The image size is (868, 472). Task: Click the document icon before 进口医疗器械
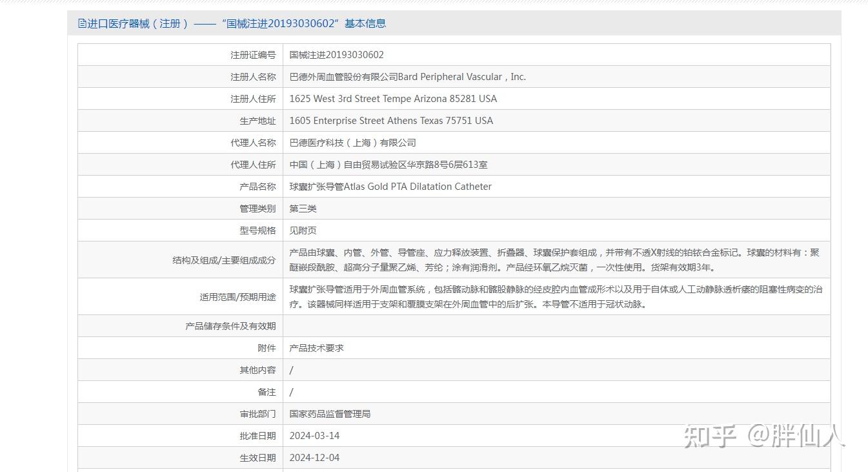click(x=82, y=23)
